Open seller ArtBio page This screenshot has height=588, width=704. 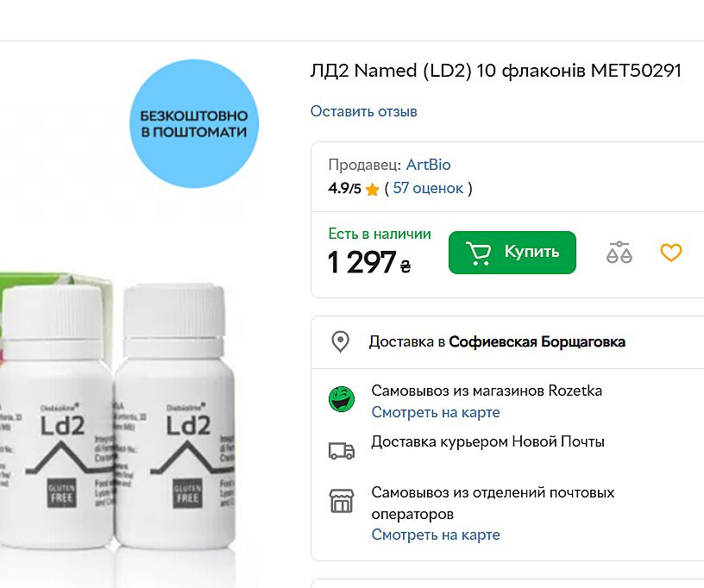[x=428, y=165]
